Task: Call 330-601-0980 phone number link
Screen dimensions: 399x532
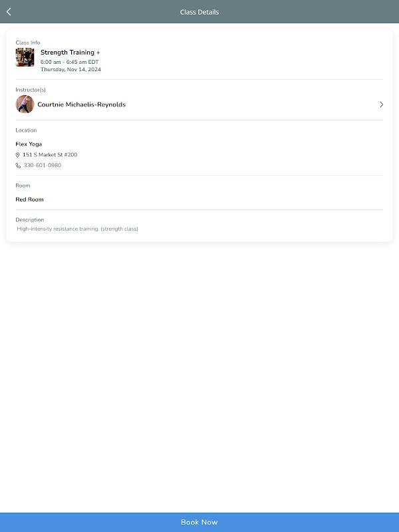Action: pyautogui.click(x=42, y=166)
